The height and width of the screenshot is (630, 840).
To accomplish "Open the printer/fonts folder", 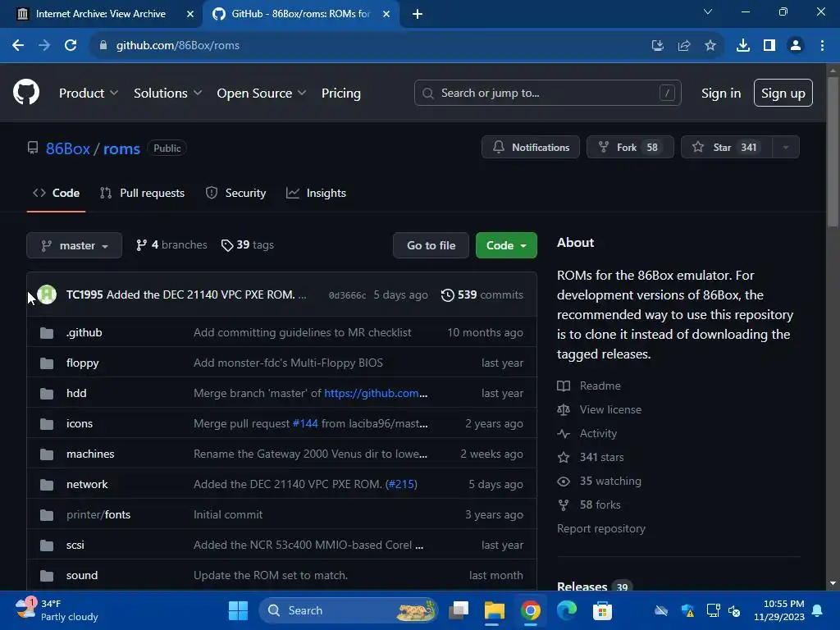I will pos(98,515).
